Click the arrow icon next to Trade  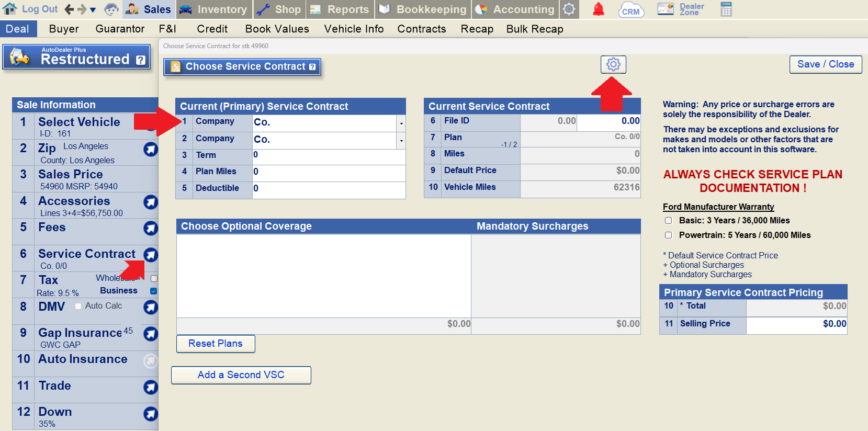click(x=151, y=387)
